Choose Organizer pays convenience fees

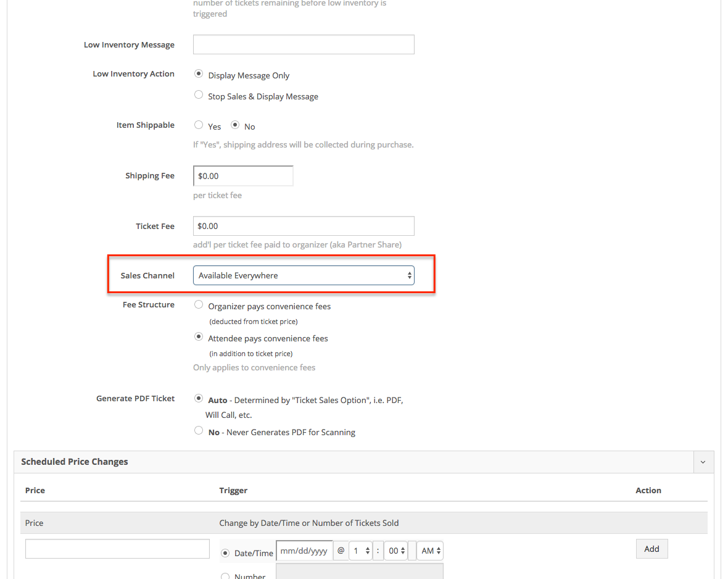coord(199,304)
